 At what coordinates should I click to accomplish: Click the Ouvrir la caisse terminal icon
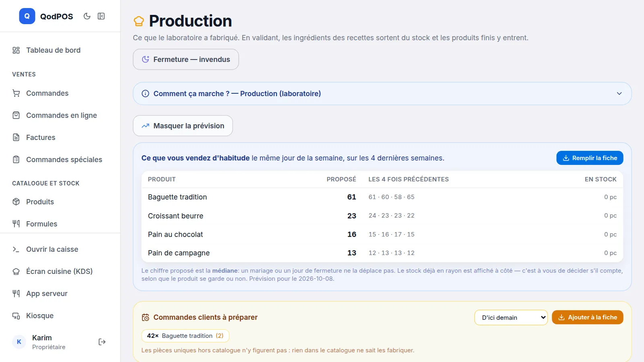16,249
